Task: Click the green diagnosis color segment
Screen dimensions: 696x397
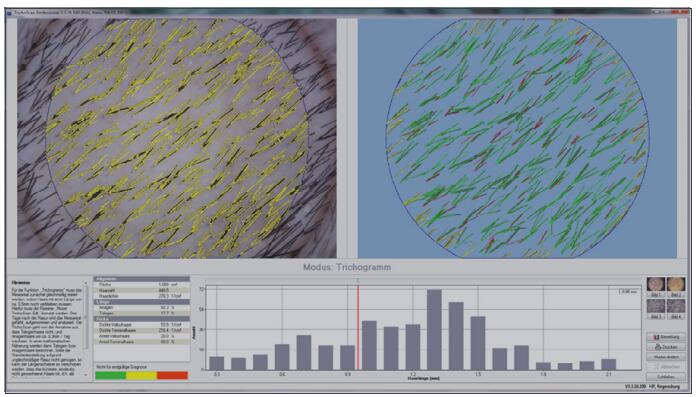Action: (x=111, y=375)
